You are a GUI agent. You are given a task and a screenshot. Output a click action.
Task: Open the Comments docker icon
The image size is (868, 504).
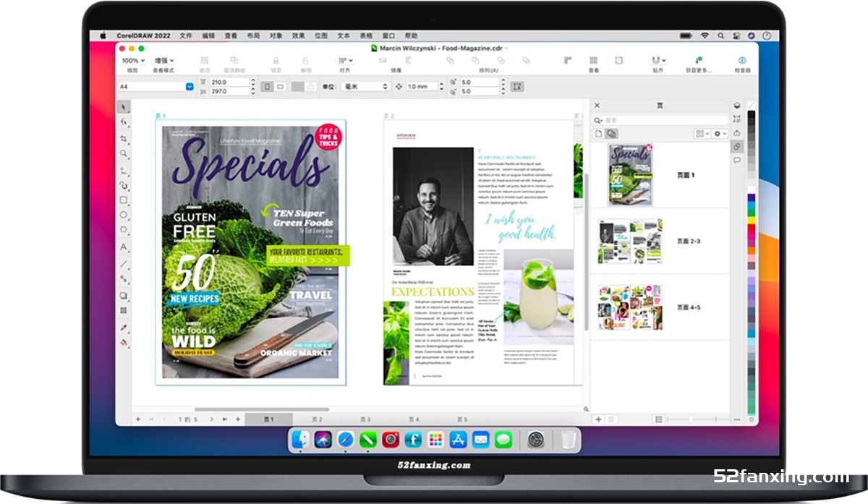point(736,161)
